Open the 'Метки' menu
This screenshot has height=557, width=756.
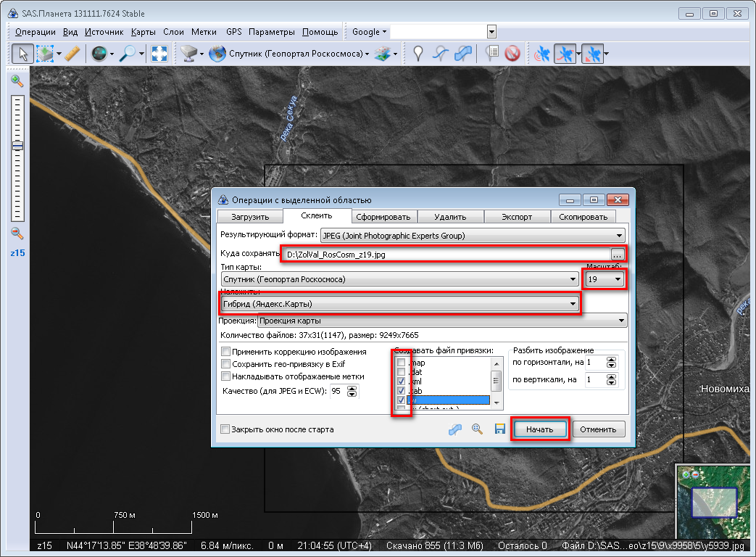click(204, 32)
